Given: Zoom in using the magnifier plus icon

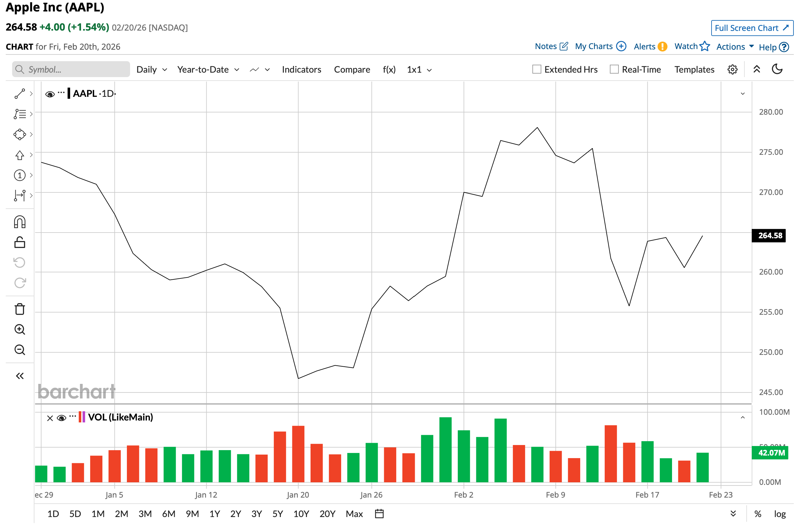Looking at the screenshot, I should (x=20, y=329).
